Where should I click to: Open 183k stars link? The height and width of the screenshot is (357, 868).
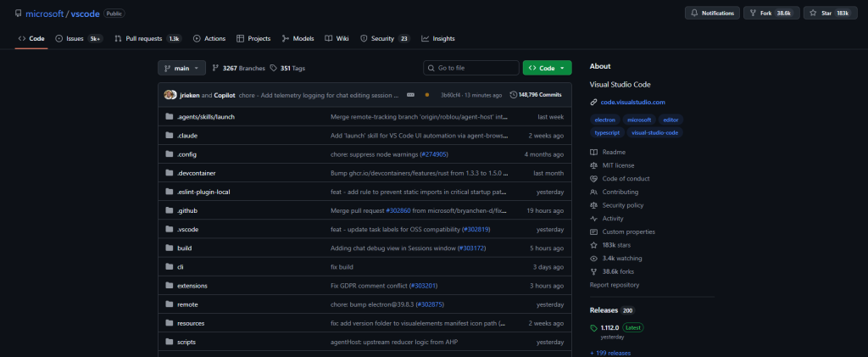610,245
